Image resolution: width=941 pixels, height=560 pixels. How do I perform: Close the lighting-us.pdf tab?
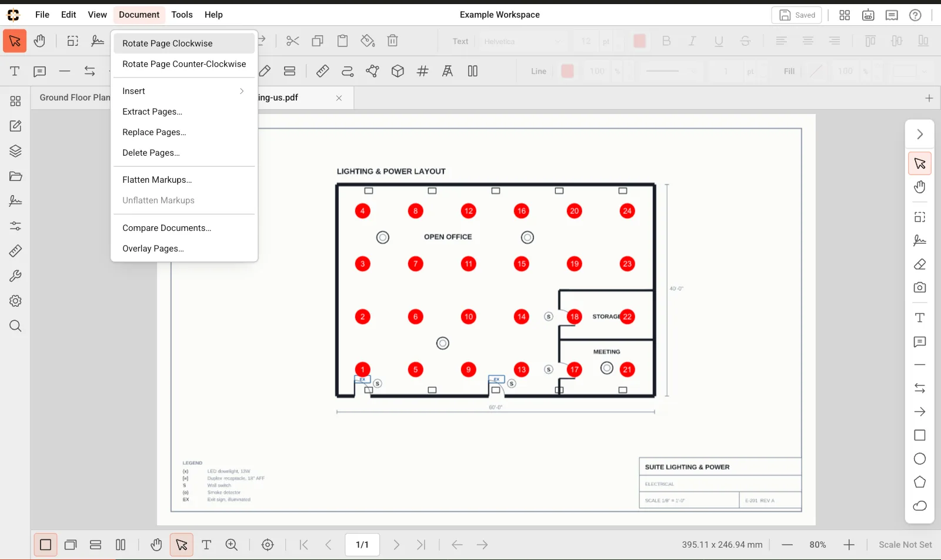pos(339,98)
